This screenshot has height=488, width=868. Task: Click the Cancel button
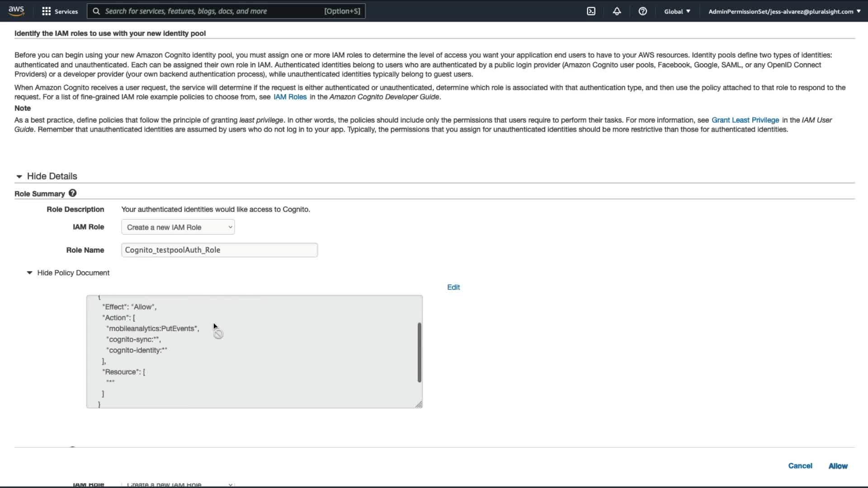800,466
